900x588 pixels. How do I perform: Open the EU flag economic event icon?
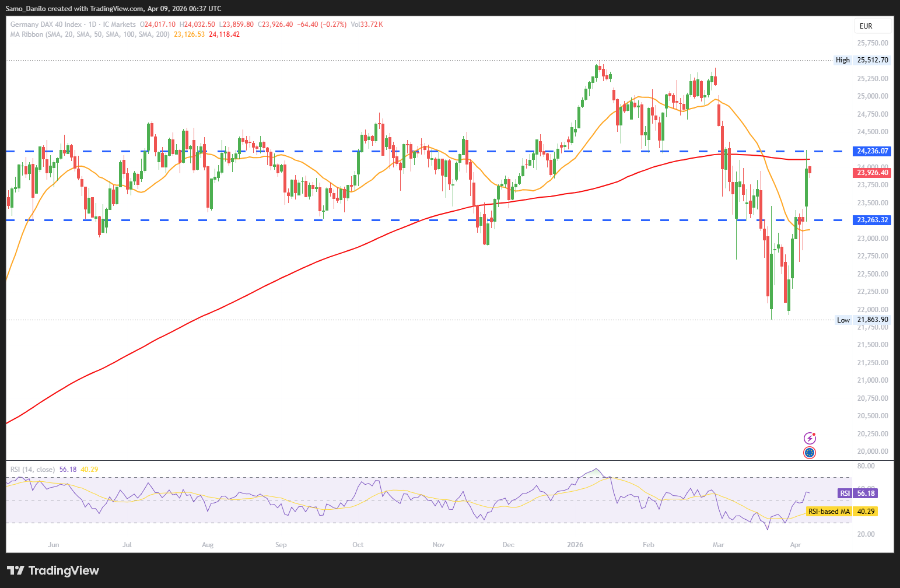click(x=810, y=453)
